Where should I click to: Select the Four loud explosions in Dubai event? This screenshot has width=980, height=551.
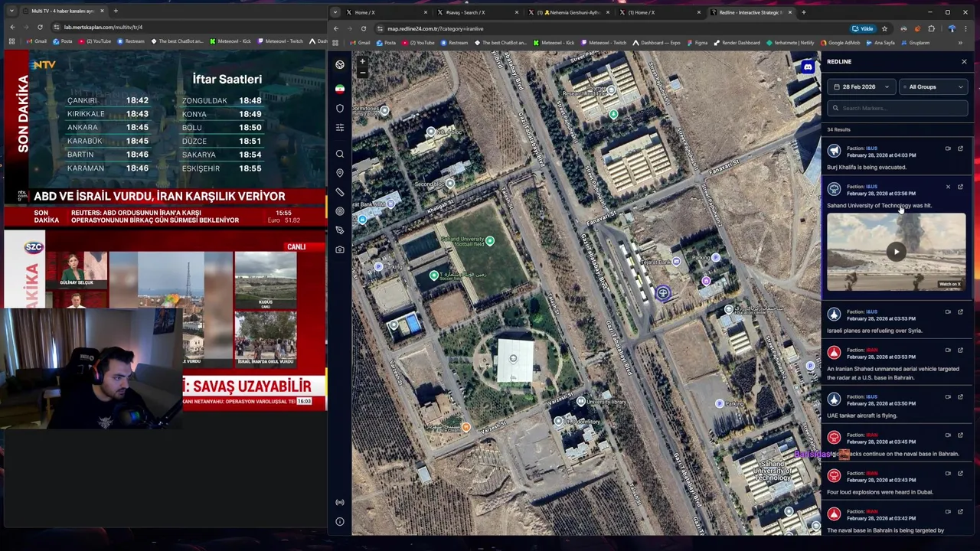[x=897, y=483]
